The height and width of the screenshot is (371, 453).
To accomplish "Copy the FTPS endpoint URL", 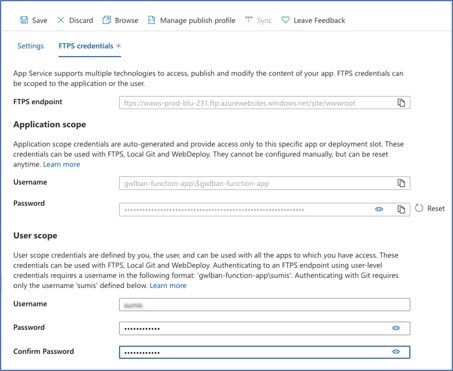I will point(401,103).
